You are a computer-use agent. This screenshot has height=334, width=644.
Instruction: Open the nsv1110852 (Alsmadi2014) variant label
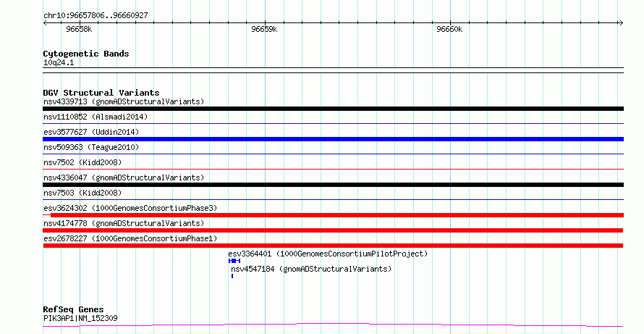tap(96, 117)
